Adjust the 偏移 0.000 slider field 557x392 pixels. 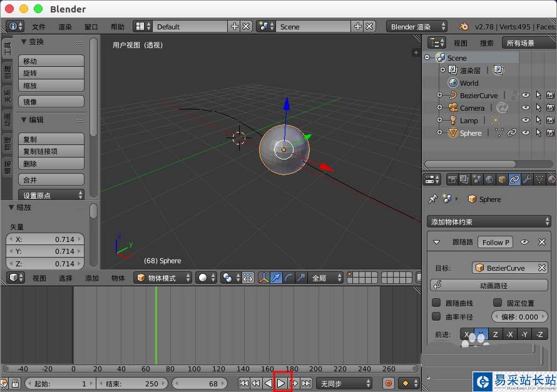click(519, 317)
